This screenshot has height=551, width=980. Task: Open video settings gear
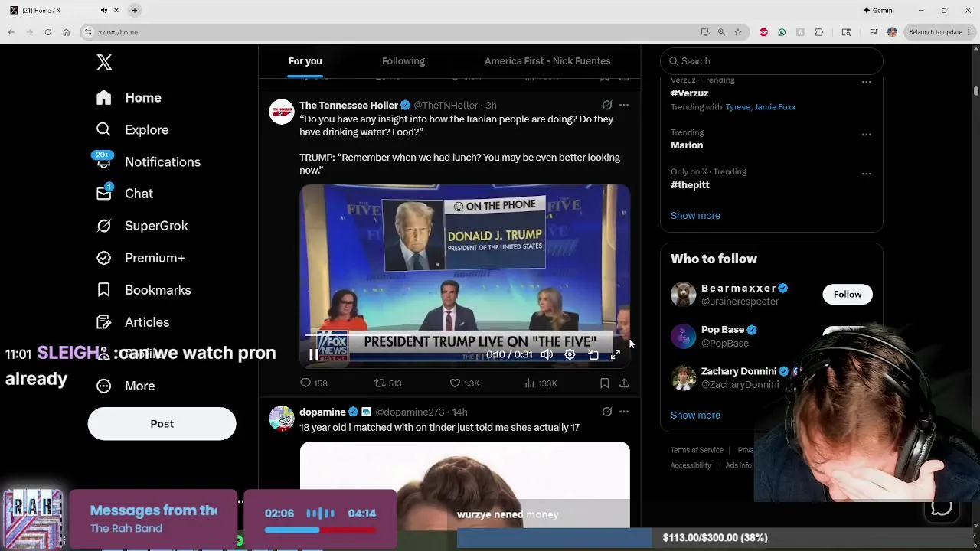click(x=570, y=355)
